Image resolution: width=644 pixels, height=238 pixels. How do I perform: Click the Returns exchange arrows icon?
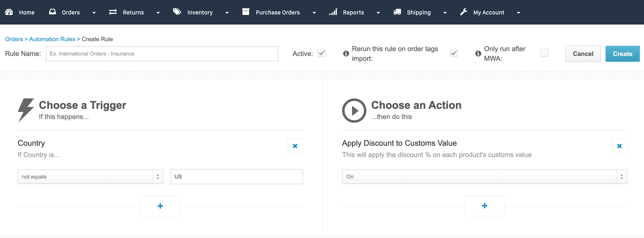point(113,12)
